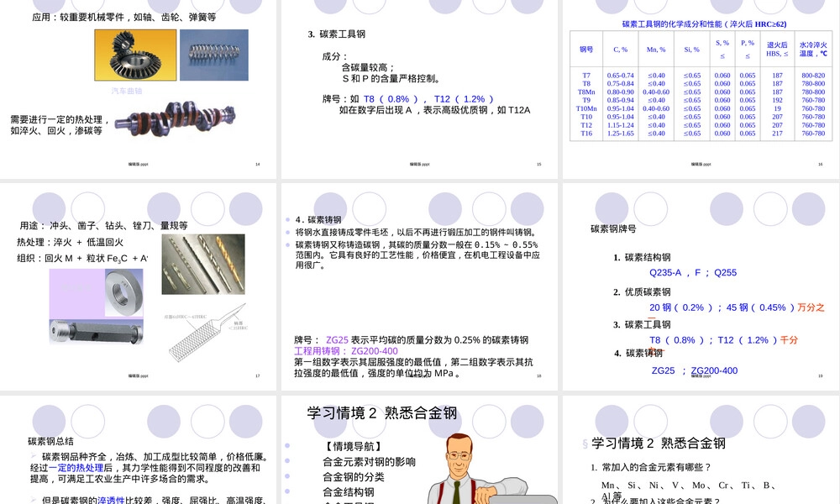Click the bullet '将钢水直接铸成零件毛坯…'

click(416, 232)
